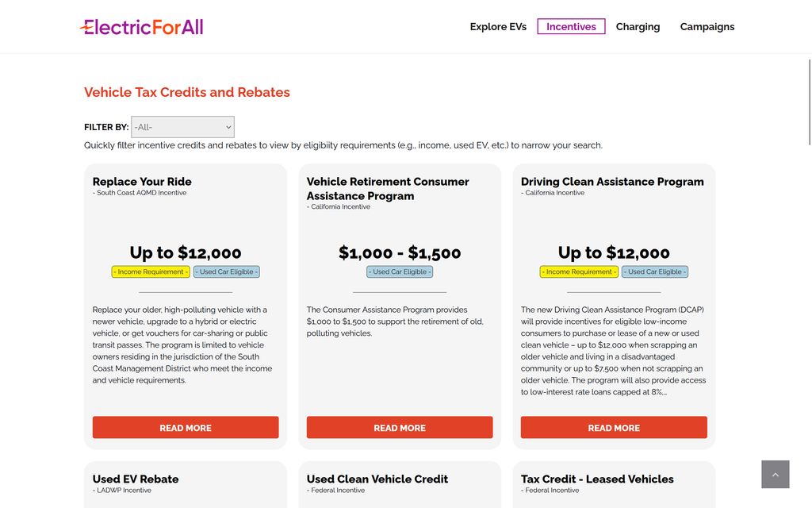Go to the Charging menu
The width and height of the screenshot is (812, 508).
pyautogui.click(x=638, y=27)
